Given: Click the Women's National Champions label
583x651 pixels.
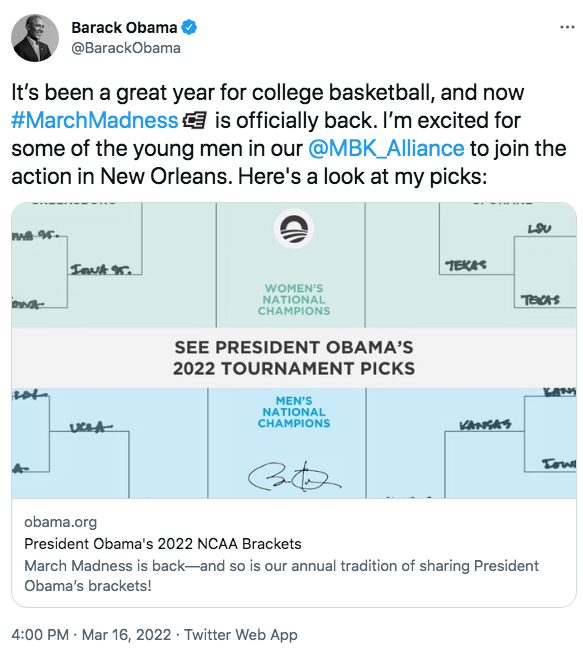Looking at the screenshot, I should tap(294, 300).
